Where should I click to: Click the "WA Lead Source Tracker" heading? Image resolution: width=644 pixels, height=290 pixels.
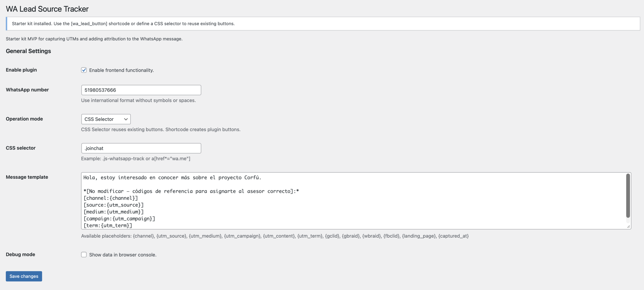47,9
